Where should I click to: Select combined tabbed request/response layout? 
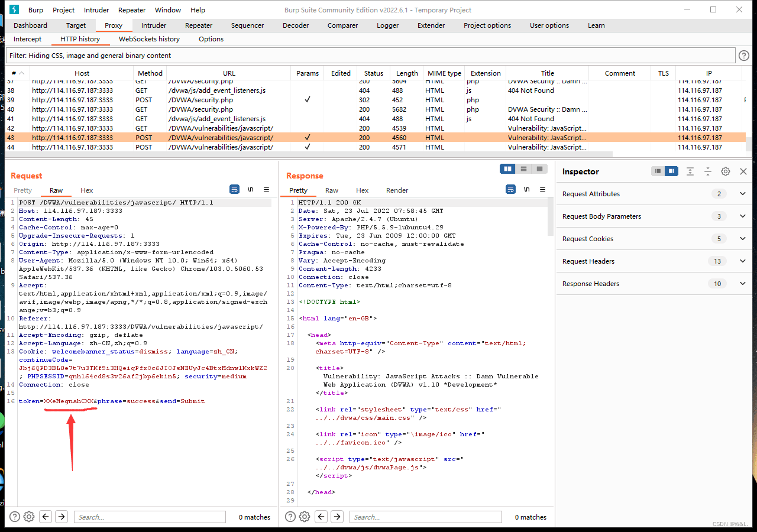click(x=539, y=169)
